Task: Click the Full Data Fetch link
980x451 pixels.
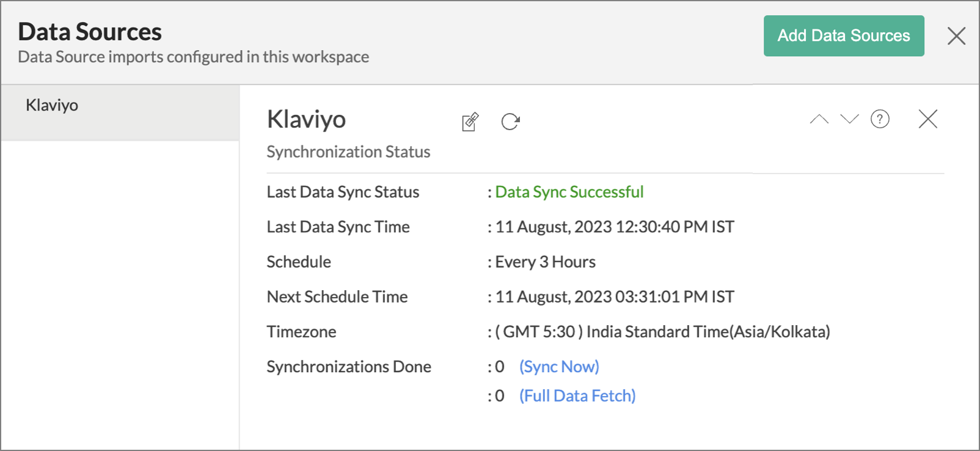Action: (x=577, y=396)
